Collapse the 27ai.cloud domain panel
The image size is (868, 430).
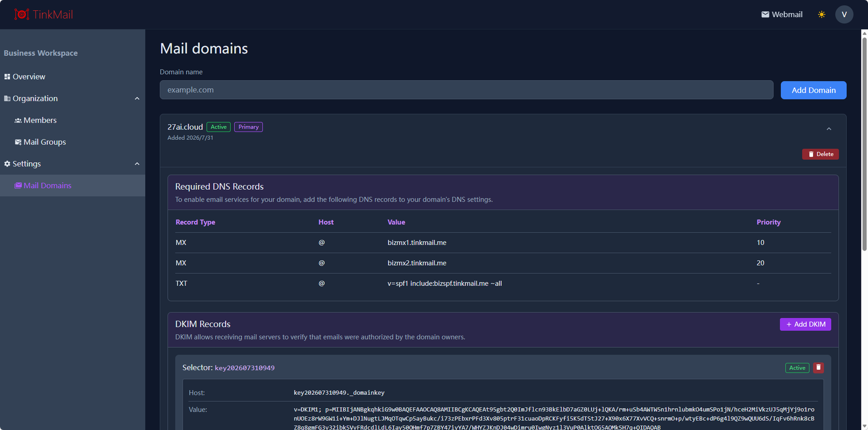click(x=828, y=129)
